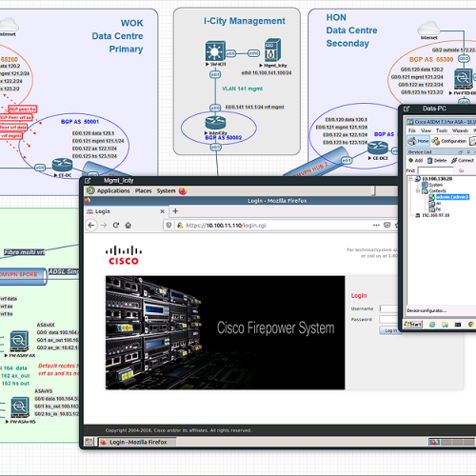Image resolution: width=476 pixels, height=476 pixels.
Task: Open the System menu in top panel
Action: 166,190
